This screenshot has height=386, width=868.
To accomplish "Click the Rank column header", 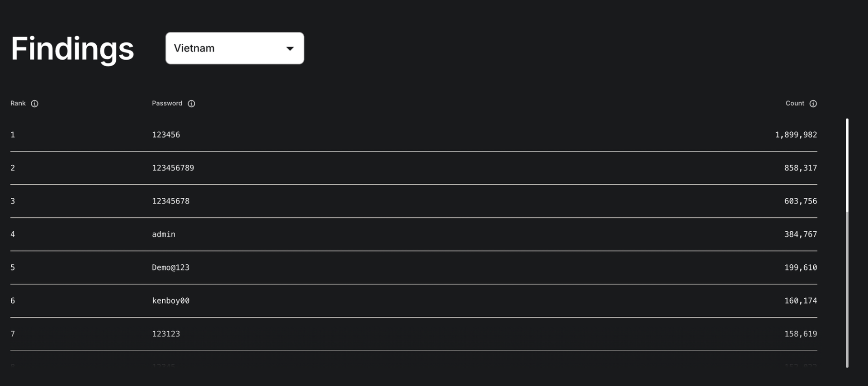I will [x=18, y=104].
